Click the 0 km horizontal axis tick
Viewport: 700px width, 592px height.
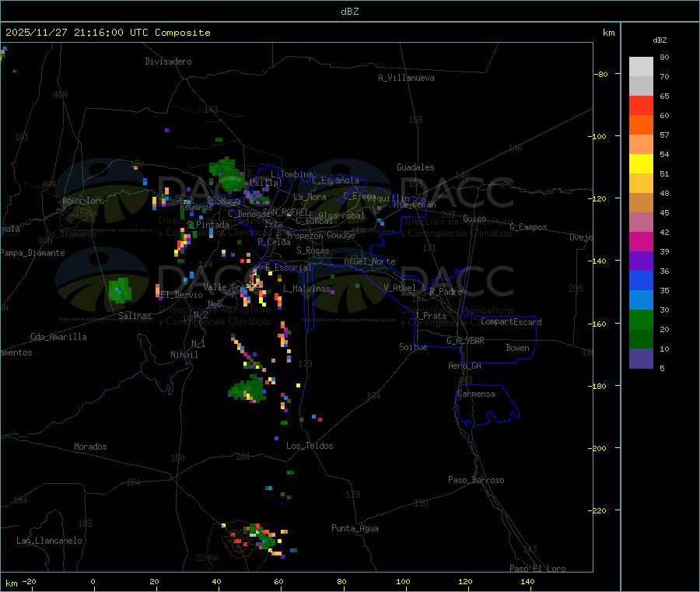click(x=93, y=581)
